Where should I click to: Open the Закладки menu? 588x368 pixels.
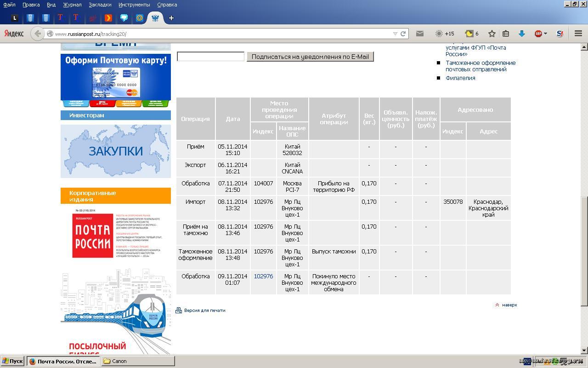(x=100, y=5)
